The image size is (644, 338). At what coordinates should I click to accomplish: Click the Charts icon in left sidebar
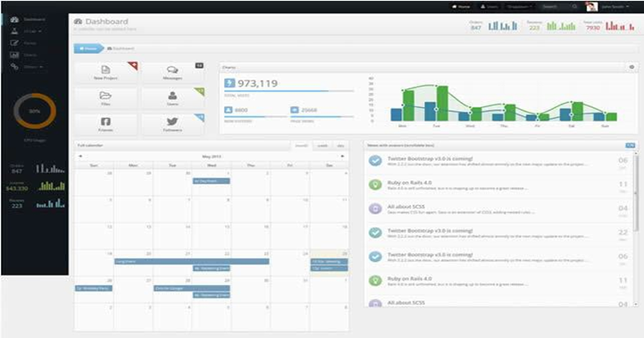[x=15, y=55]
